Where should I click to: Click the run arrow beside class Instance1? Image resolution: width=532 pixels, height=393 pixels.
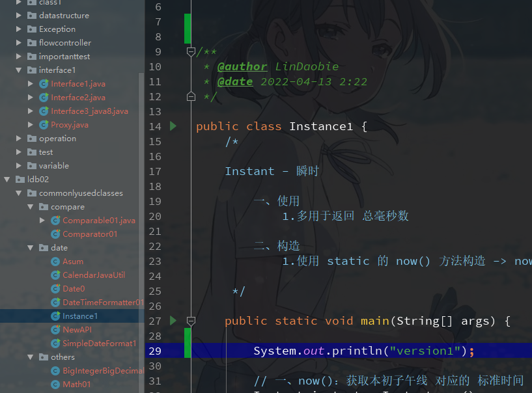click(173, 126)
